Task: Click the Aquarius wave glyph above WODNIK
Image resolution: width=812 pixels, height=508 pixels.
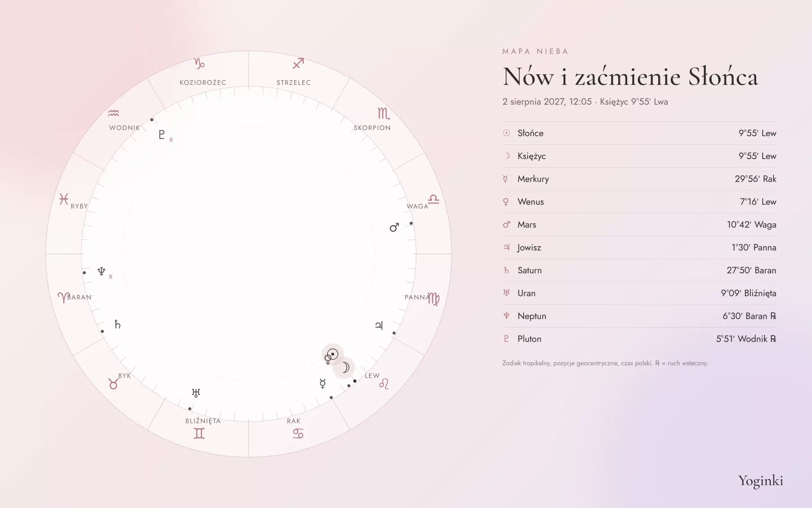Action: [113, 113]
